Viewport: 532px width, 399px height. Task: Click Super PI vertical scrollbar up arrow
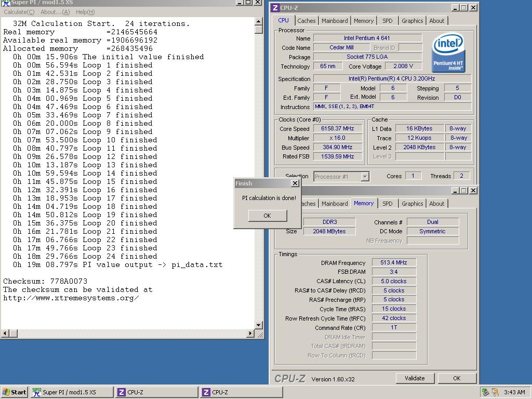259,21
